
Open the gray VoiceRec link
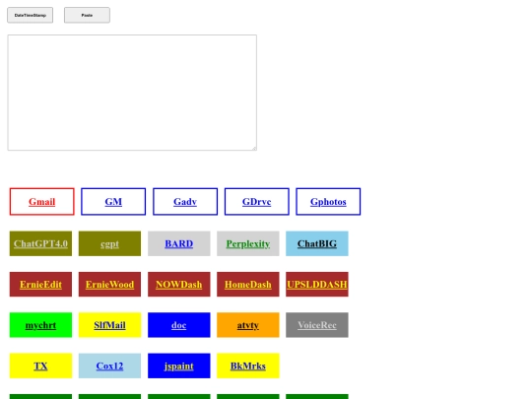[x=317, y=325]
